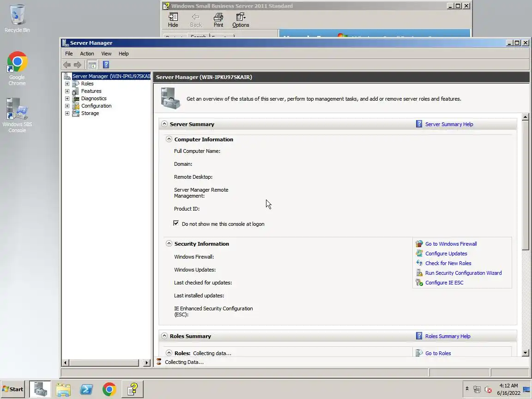Click the Go to Windows Firewall icon
532x399 pixels.
click(419, 244)
